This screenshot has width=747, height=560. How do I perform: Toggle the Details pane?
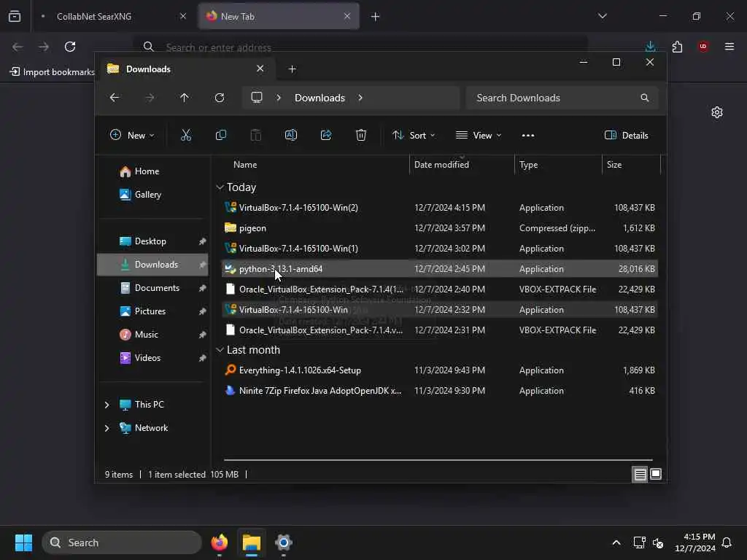(x=626, y=135)
